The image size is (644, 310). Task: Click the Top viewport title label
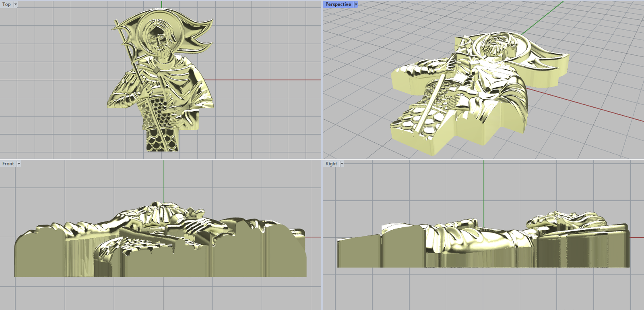[x=6, y=4]
